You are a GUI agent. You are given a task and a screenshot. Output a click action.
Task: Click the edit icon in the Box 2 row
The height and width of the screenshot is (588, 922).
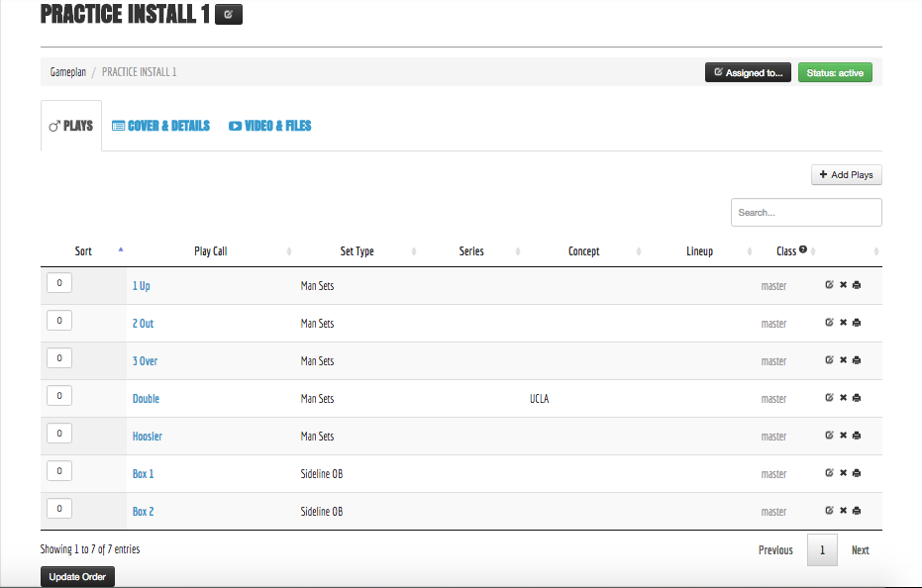829,511
